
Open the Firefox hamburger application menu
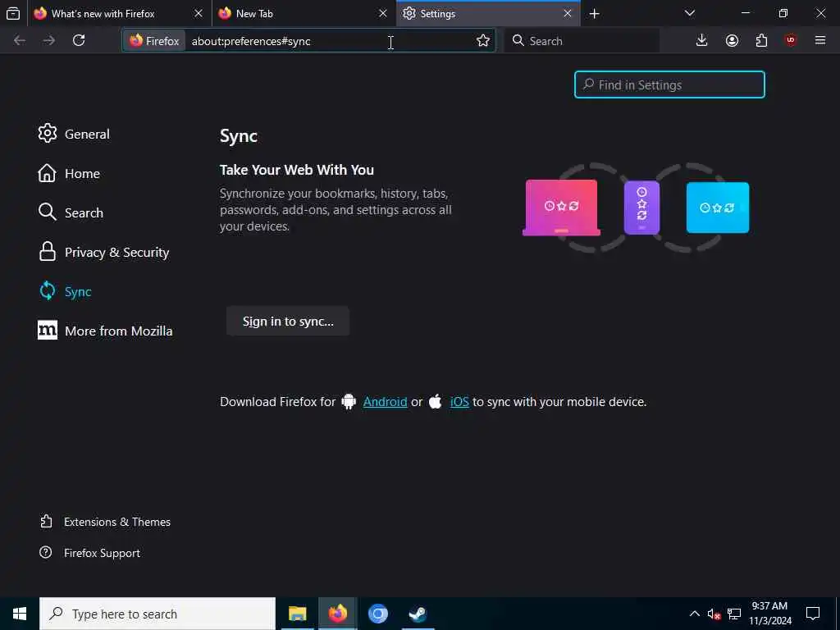(820, 41)
